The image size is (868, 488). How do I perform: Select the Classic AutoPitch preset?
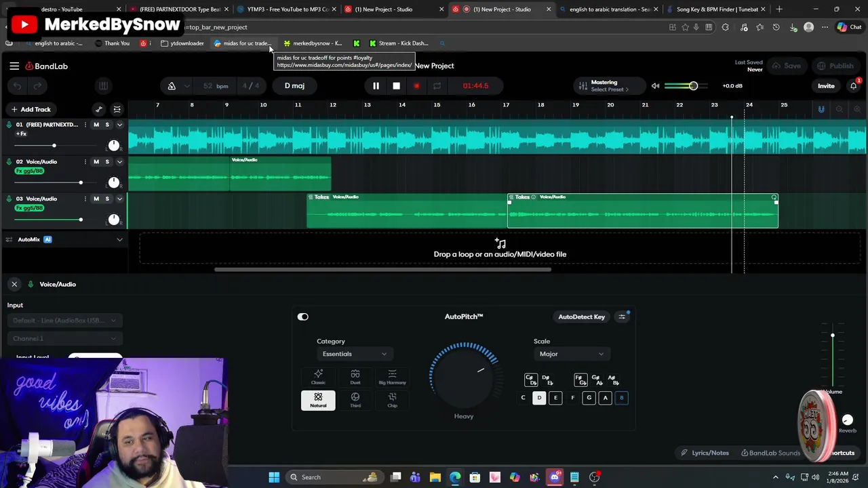pyautogui.click(x=318, y=377)
